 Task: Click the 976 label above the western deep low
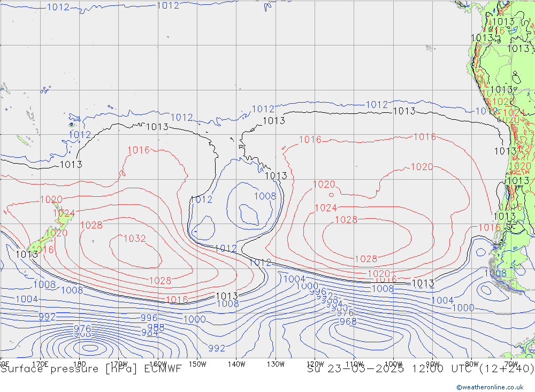82,328
